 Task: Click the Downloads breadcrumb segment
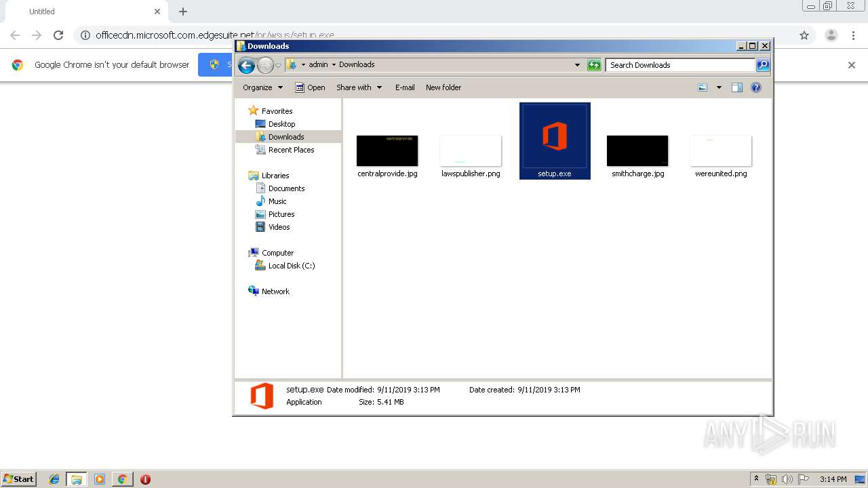(x=357, y=65)
